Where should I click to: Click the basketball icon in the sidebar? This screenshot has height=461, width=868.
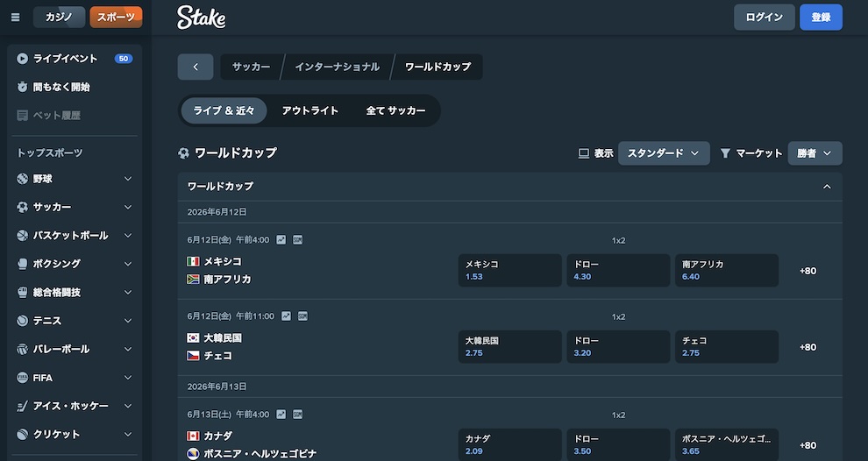pos(22,235)
